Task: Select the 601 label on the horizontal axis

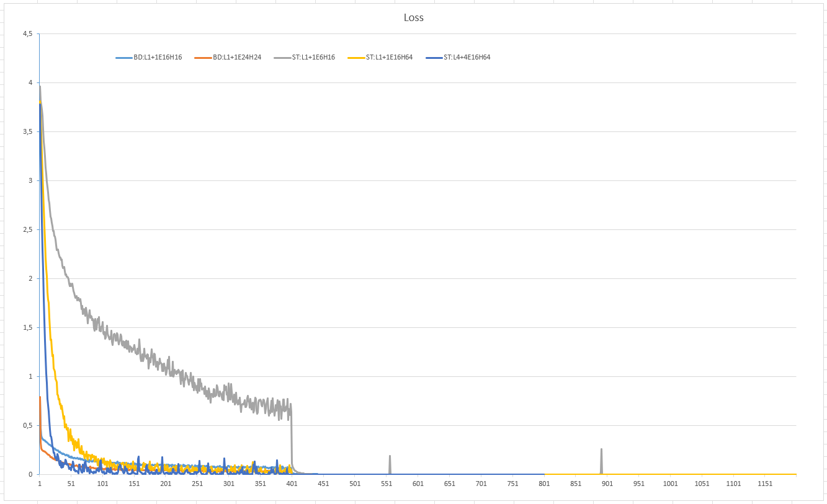Action: pos(418,484)
